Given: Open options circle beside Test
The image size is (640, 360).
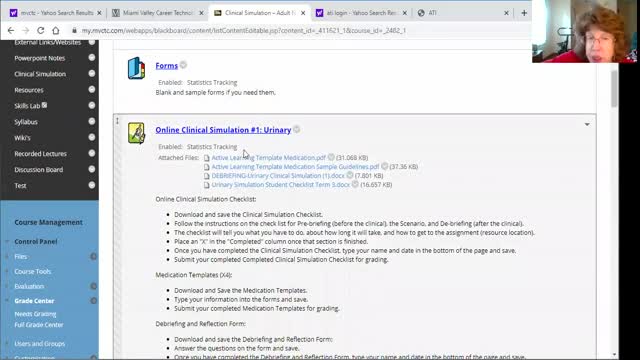Looking at the screenshot, I should [92, 185].
